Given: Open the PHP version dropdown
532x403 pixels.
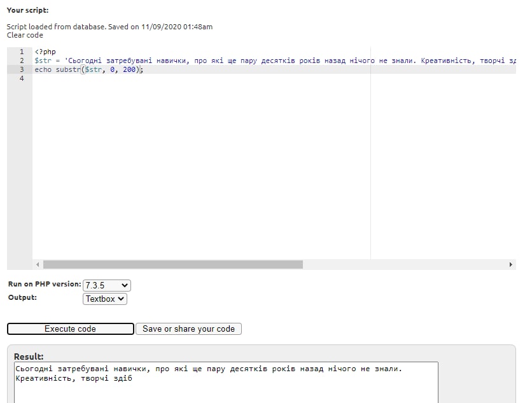Looking at the screenshot, I should 106,285.
